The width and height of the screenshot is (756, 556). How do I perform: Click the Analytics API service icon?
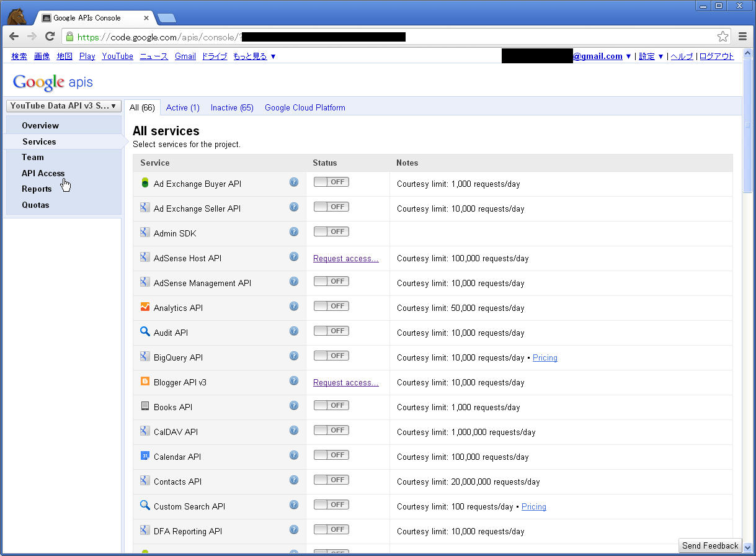click(145, 307)
